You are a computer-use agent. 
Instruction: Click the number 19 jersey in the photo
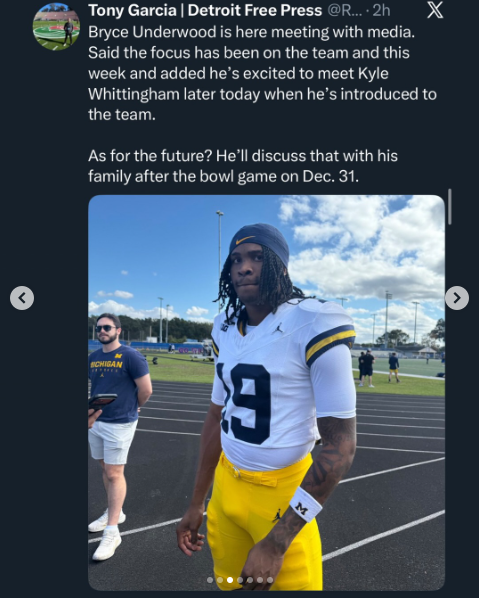pos(244,402)
